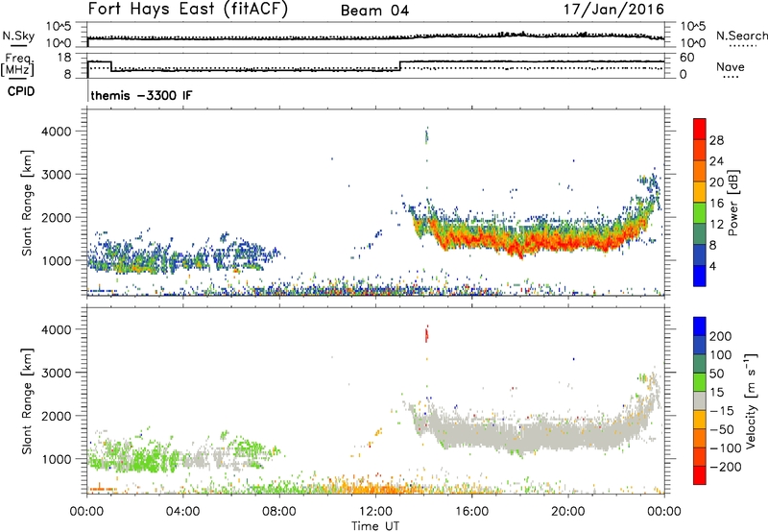The image size is (768, 532).
Task: Click the '60' Nave axis tick label
Action: point(687,58)
